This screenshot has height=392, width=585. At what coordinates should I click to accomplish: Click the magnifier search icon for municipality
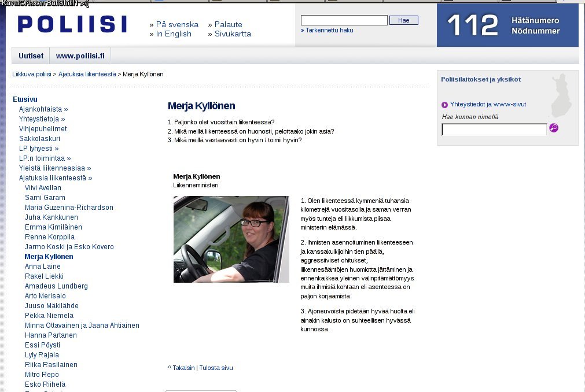(x=554, y=128)
